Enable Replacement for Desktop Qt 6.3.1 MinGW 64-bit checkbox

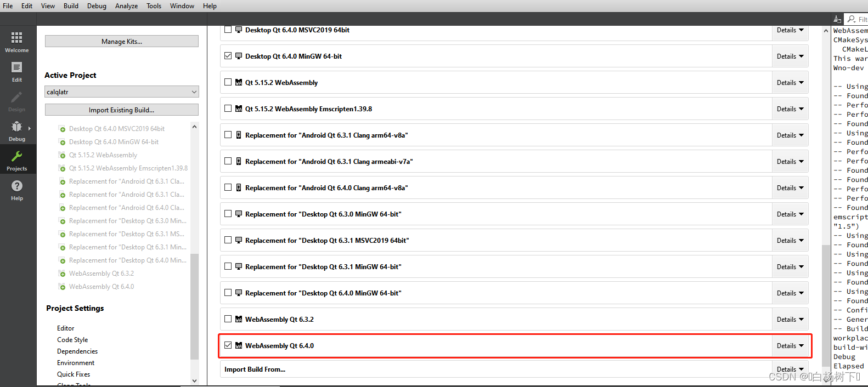click(x=228, y=266)
